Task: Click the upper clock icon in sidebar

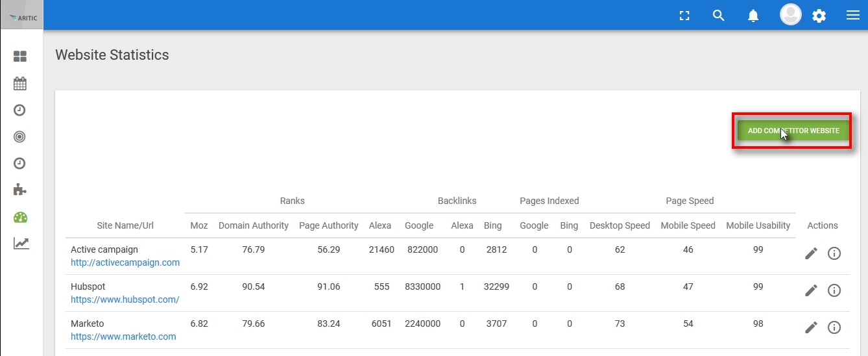Action: (19, 110)
